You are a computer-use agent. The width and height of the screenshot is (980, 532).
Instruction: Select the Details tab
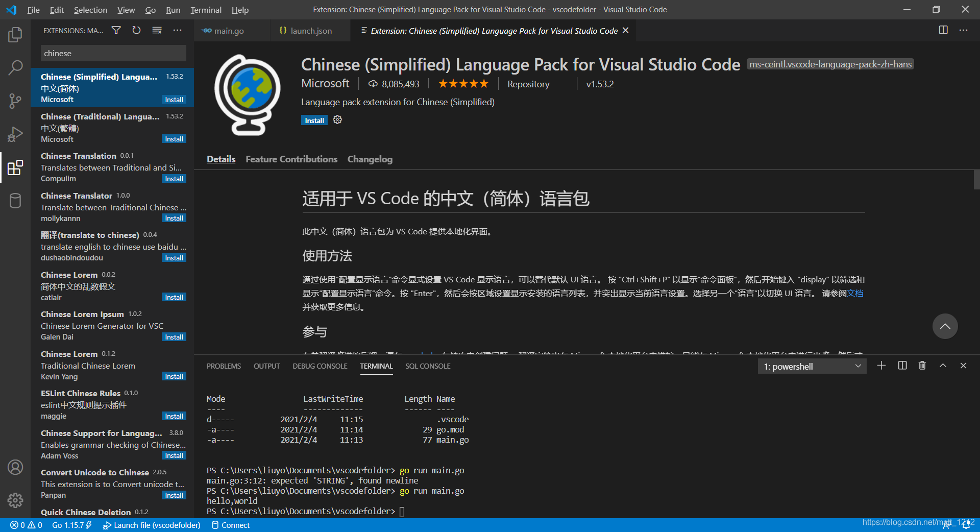point(221,159)
